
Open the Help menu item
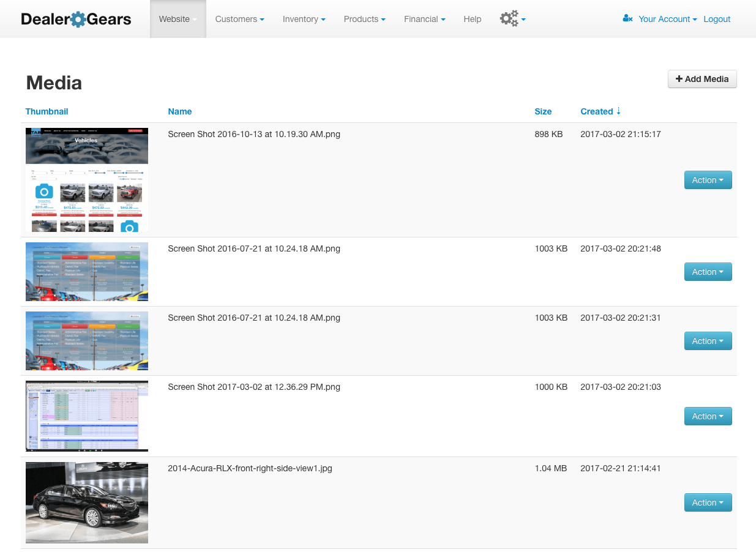click(x=472, y=19)
